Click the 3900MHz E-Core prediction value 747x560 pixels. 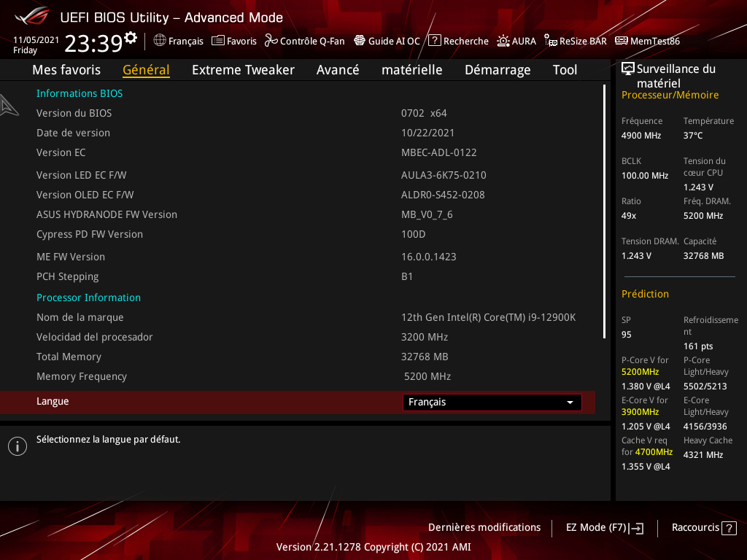[x=640, y=412]
